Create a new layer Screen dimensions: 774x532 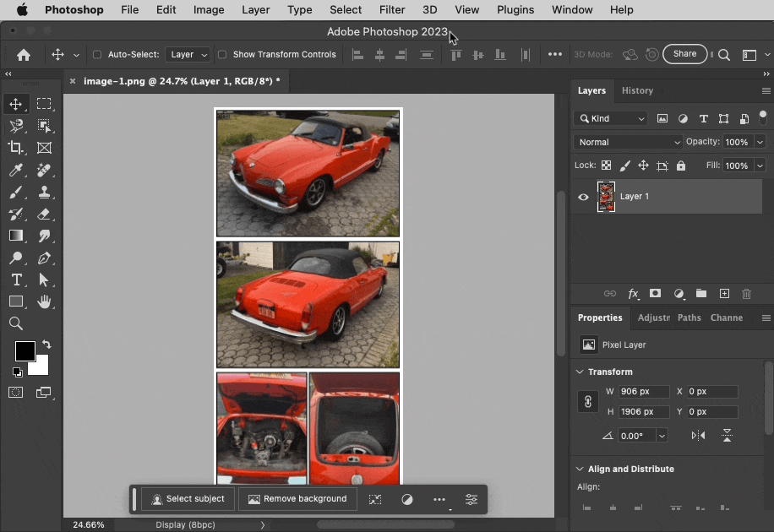(724, 294)
